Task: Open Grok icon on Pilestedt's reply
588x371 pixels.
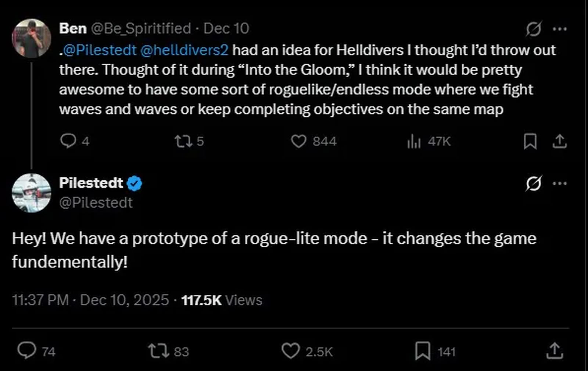Action: click(x=533, y=183)
